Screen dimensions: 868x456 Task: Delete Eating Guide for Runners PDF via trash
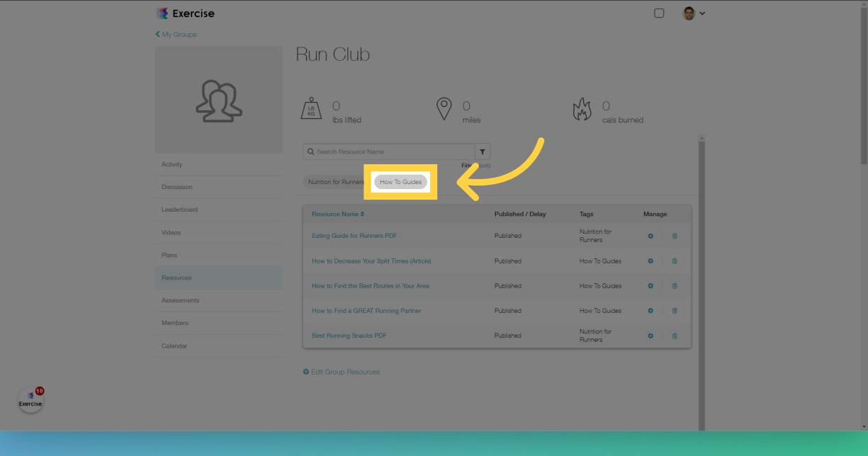(x=675, y=236)
